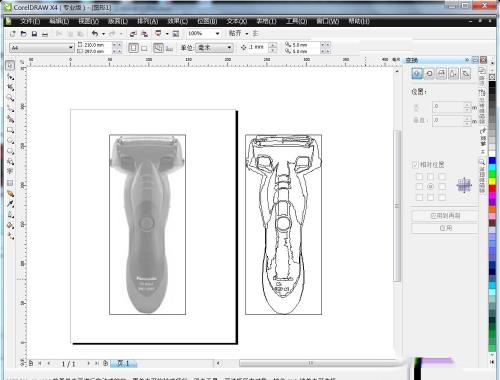Open the 效果(C) menu
Image resolution: width=500 pixels, height=380 pixels.
pyautogui.click(x=177, y=21)
